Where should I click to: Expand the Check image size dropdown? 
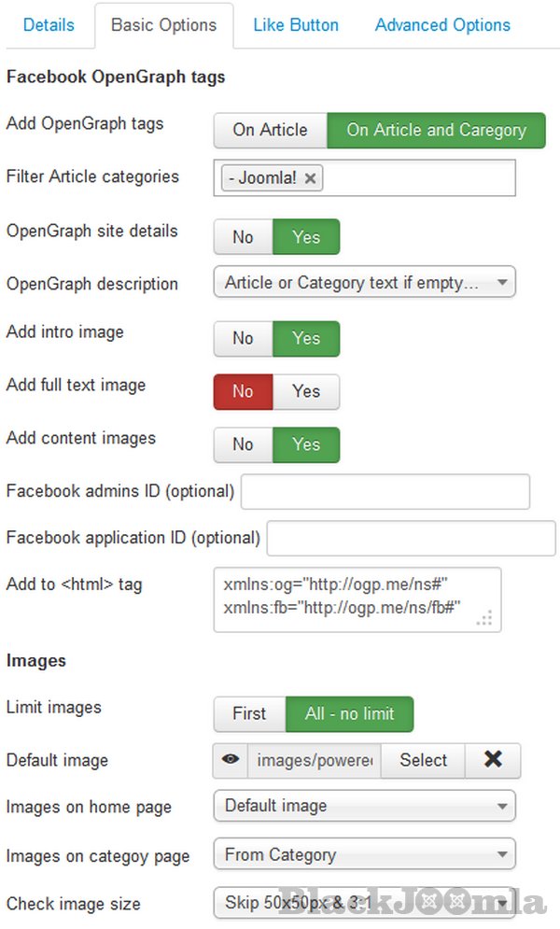coord(364,902)
